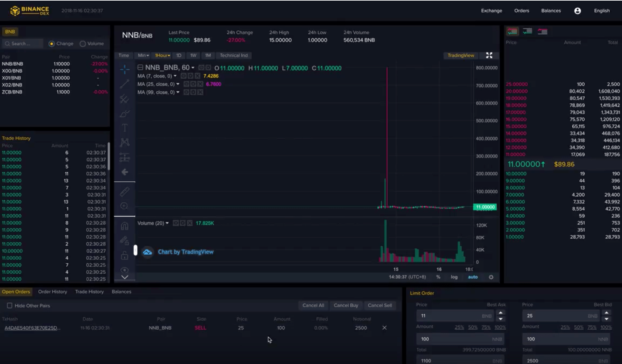Open the 1Hour interval dropdown
The height and width of the screenshot is (364, 622).
click(162, 55)
